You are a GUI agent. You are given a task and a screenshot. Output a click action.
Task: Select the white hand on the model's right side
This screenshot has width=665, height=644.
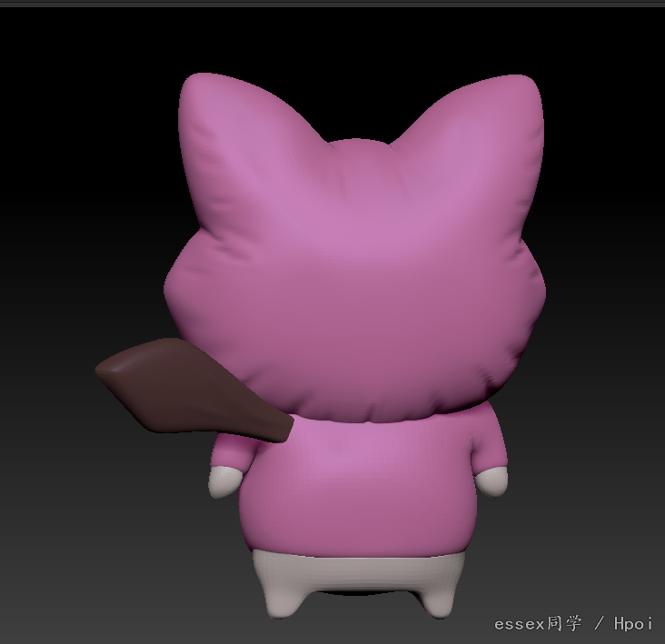pos(491,482)
